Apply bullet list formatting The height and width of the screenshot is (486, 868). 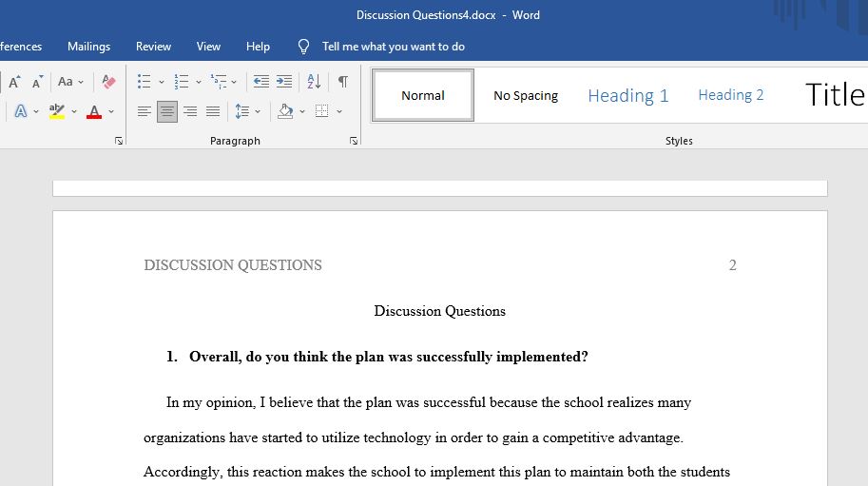[x=144, y=82]
